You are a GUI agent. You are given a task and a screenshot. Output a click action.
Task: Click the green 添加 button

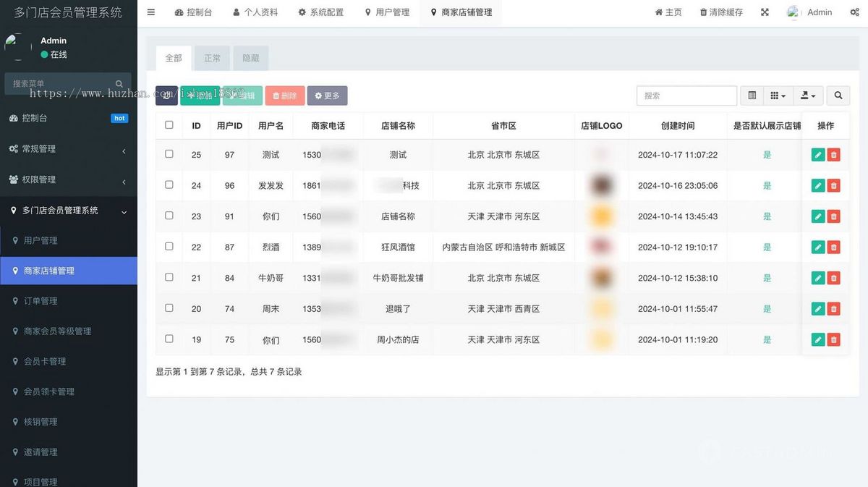200,95
